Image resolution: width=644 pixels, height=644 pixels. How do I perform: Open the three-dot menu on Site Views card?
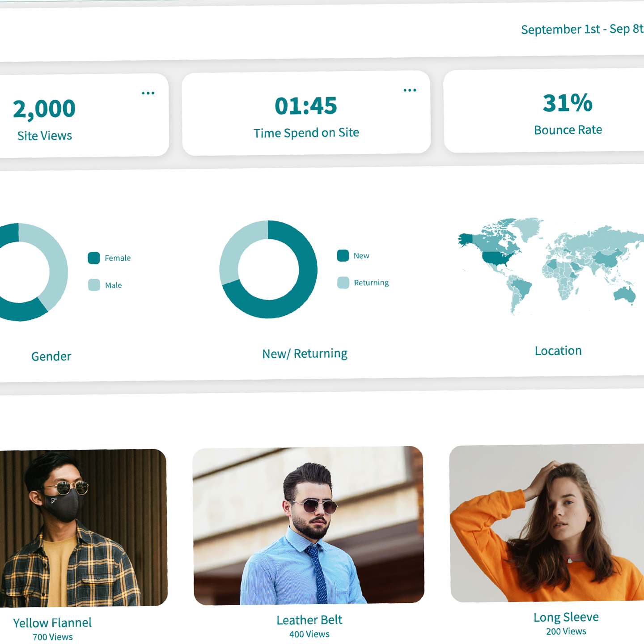tap(148, 93)
